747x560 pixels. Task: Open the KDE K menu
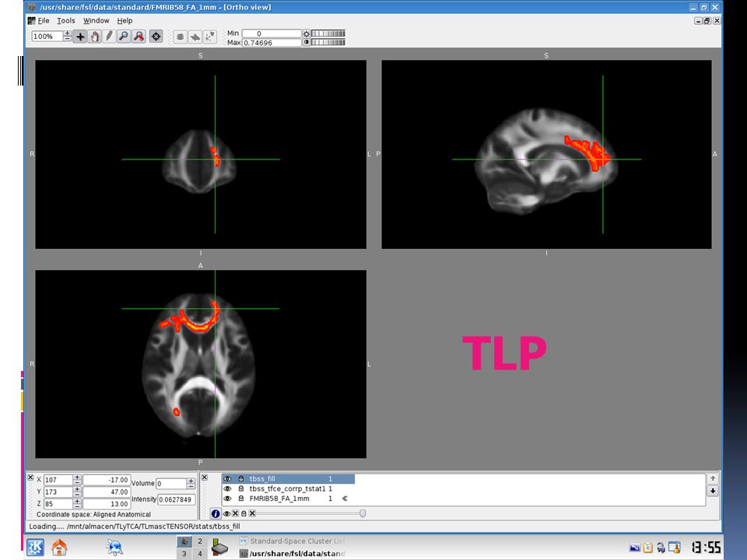[36, 547]
